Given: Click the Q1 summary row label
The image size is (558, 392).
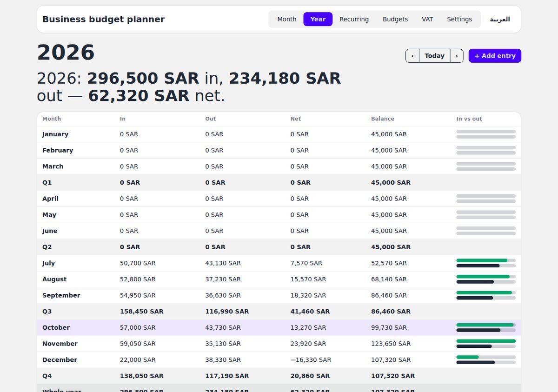Looking at the screenshot, I should pyautogui.click(x=47, y=183).
